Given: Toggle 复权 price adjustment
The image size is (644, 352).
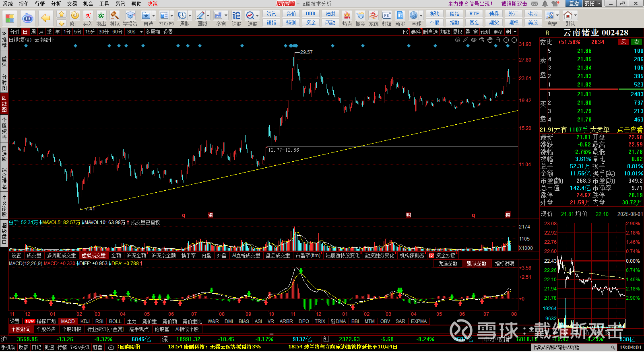Looking at the screenshot, I should tap(458, 32).
